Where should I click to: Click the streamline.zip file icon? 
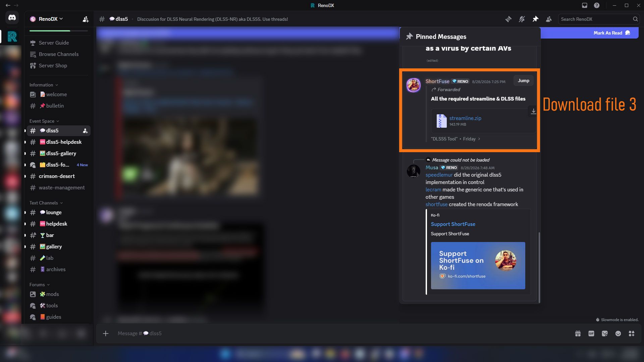441,121
